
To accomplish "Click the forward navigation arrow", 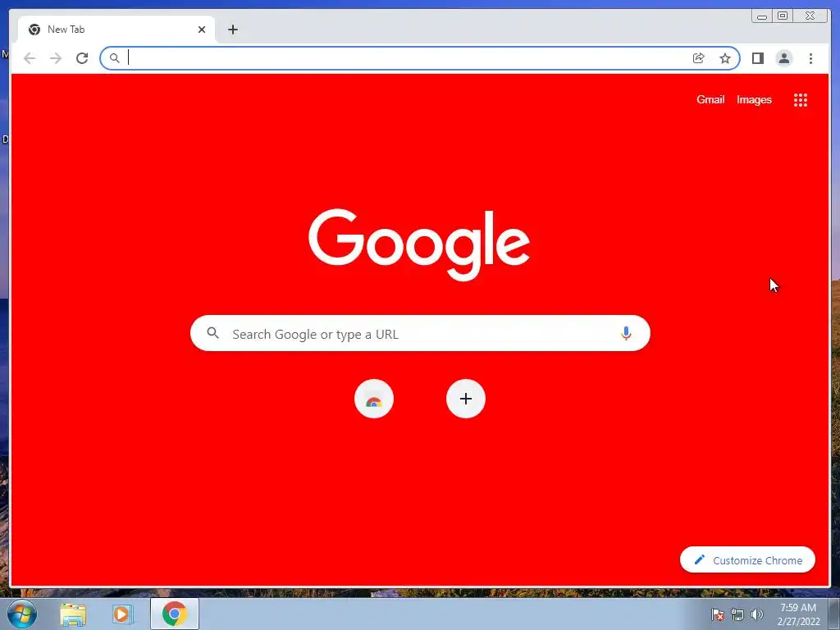I will (x=56, y=58).
